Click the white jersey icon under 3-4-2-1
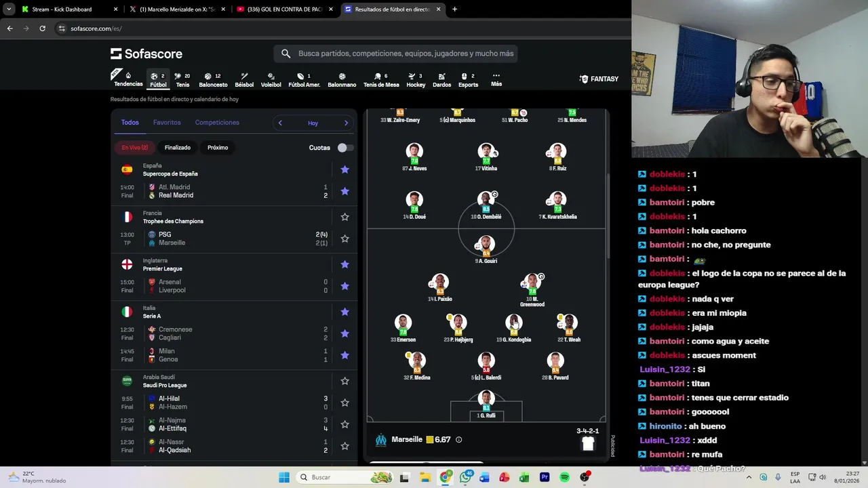Viewport: 868px width, 488px height. pyautogui.click(x=588, y=444)
